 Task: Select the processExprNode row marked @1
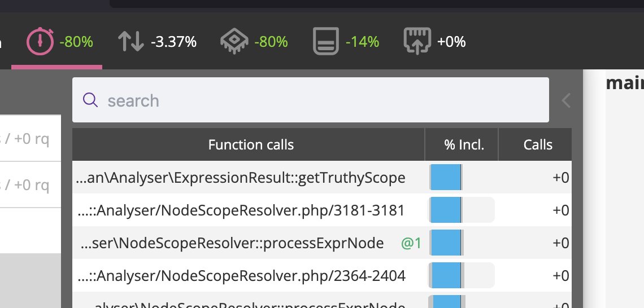tap(322, 243)
